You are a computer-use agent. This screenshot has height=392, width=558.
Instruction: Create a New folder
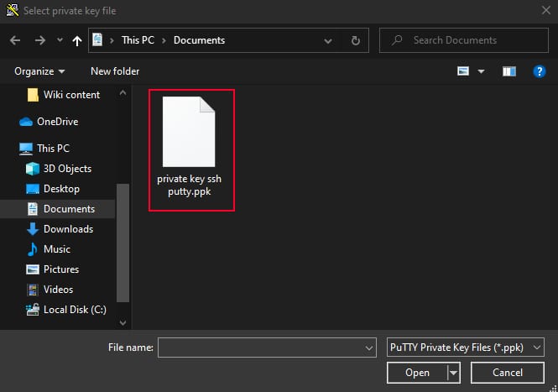point(115,71)
